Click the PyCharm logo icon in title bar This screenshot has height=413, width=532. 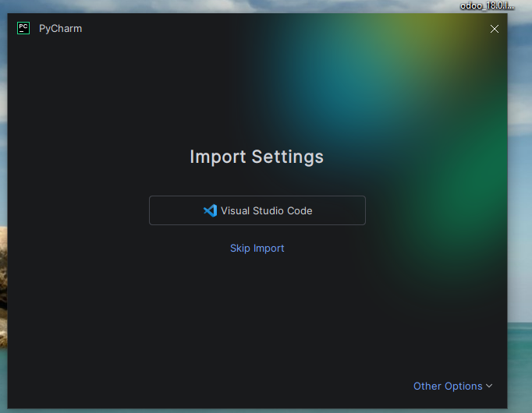point(23,29)
